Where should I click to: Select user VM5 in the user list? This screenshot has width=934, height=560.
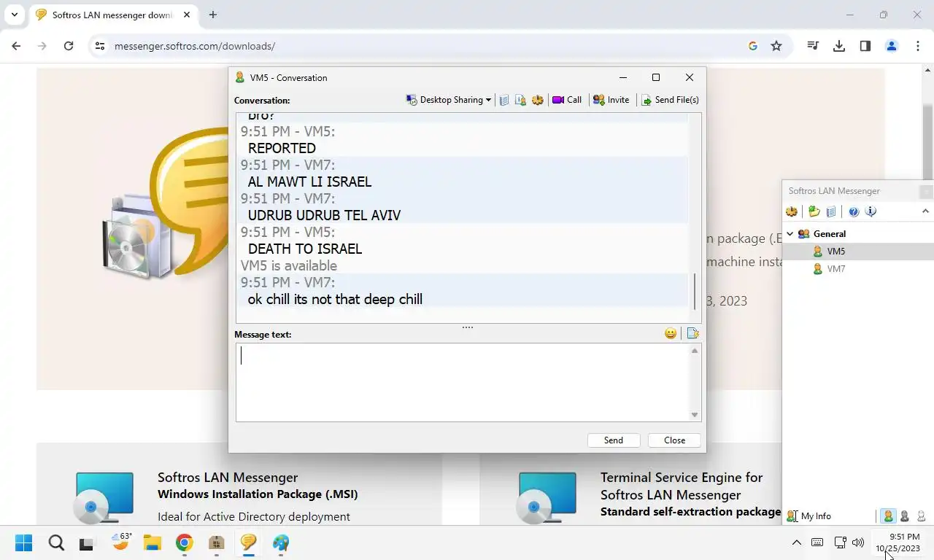pos(858,252)
